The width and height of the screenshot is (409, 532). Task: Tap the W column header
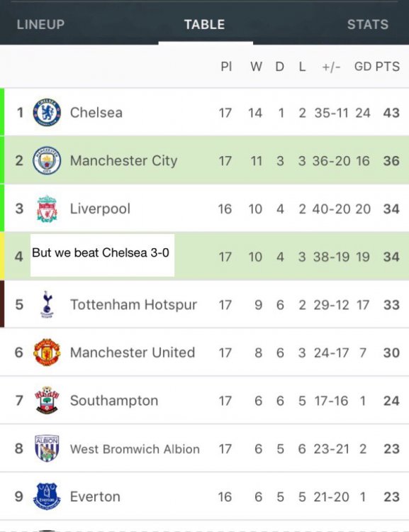[257, 67]
